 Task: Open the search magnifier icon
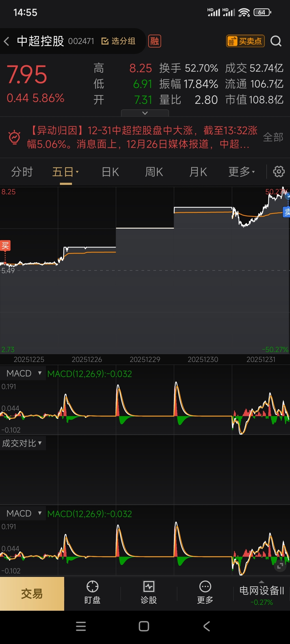click(276, 41)
